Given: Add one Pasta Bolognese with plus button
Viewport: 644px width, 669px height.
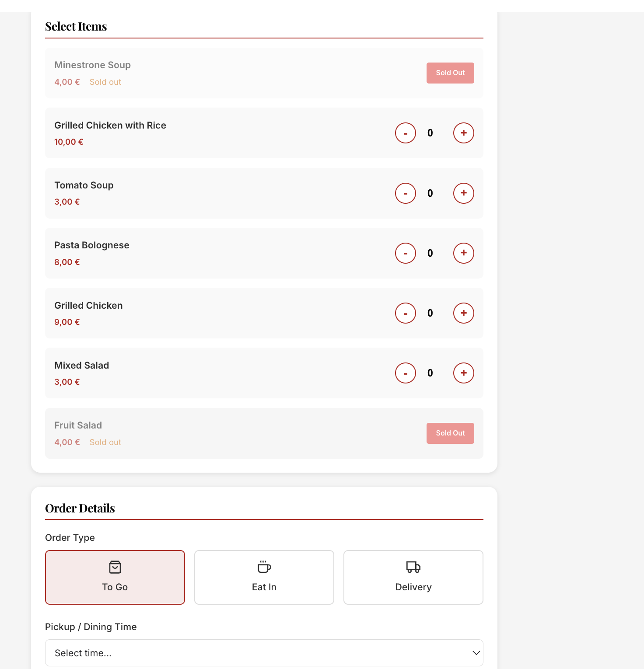Looking at the screenshot, I should tap(463, 253).
